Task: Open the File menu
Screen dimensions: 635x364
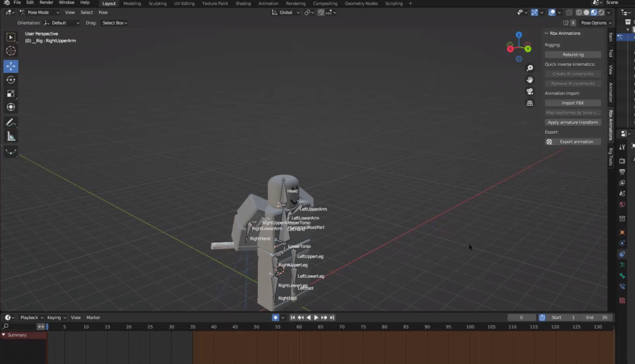Action: [x=17, y=3]
